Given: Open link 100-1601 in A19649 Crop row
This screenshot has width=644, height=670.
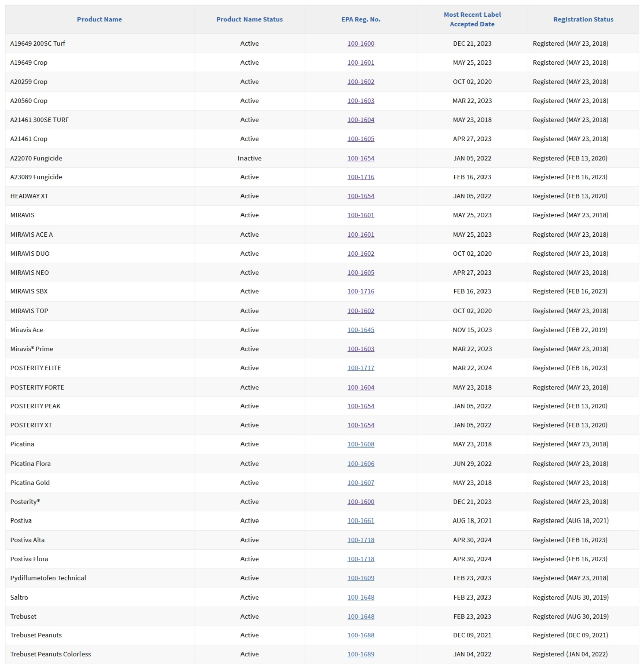Looking at the screenshot, I should (x=361, y=63).
